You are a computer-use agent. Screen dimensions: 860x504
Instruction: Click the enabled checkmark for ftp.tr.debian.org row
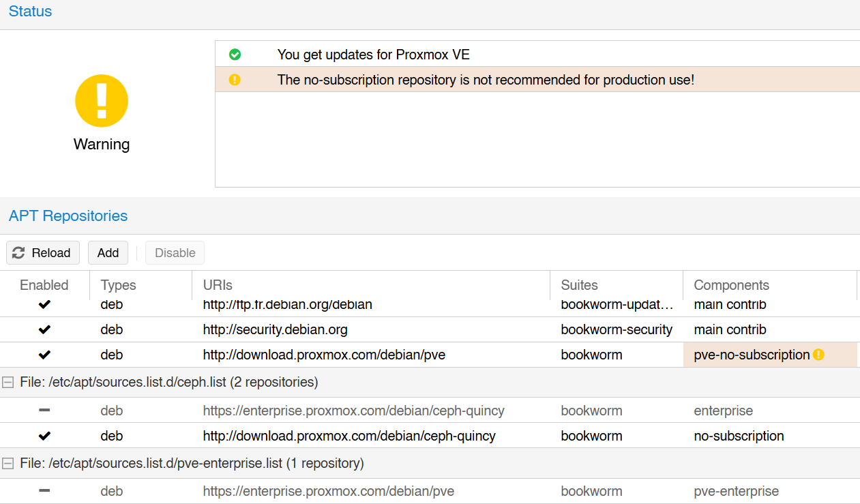click(44, 304)
